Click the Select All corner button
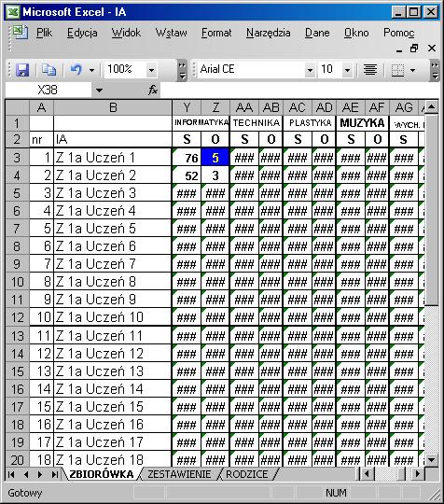Screen dimensions: 444x504 (18, 107)
